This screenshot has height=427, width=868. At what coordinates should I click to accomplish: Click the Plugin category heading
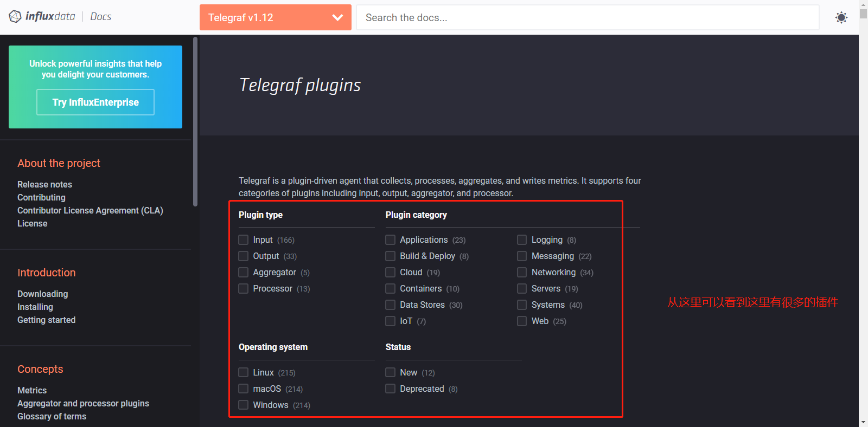tap(416, 215)
